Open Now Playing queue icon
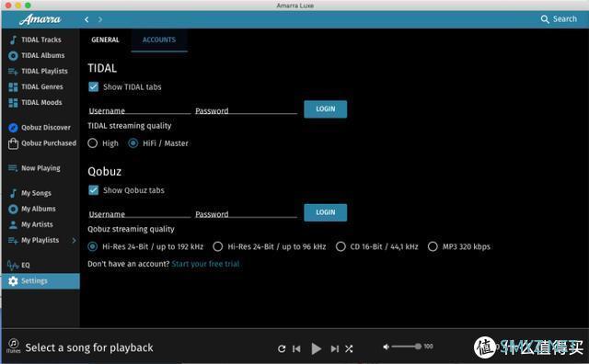Image resolution: width=589 pixels, height=364 pixels. tap(13, 168)
